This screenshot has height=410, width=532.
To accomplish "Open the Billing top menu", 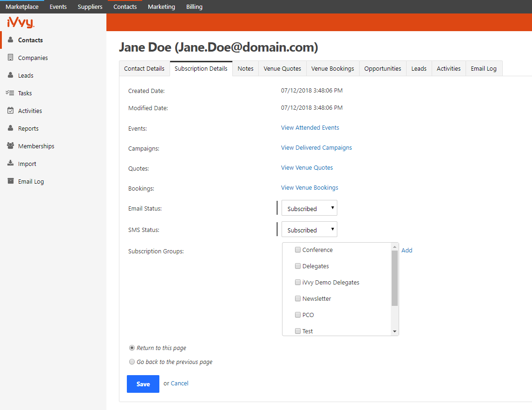I will 194,7.
